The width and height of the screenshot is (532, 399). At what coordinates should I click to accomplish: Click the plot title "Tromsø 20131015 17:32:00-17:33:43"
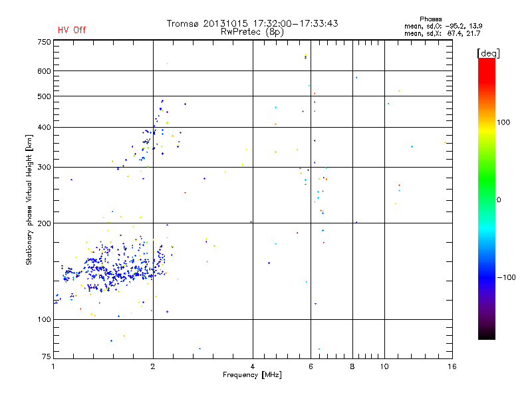252,23
